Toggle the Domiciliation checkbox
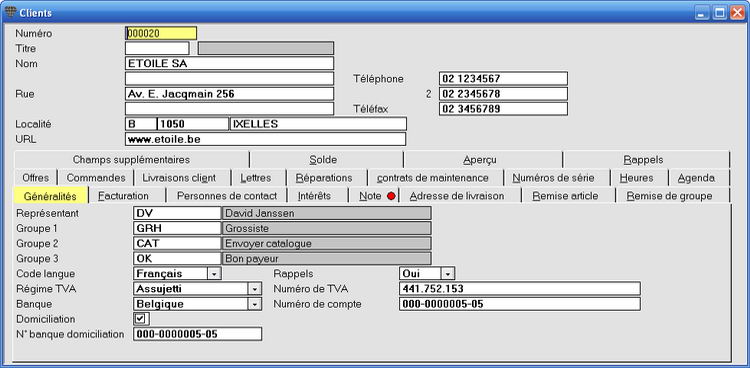 [140, 319]
